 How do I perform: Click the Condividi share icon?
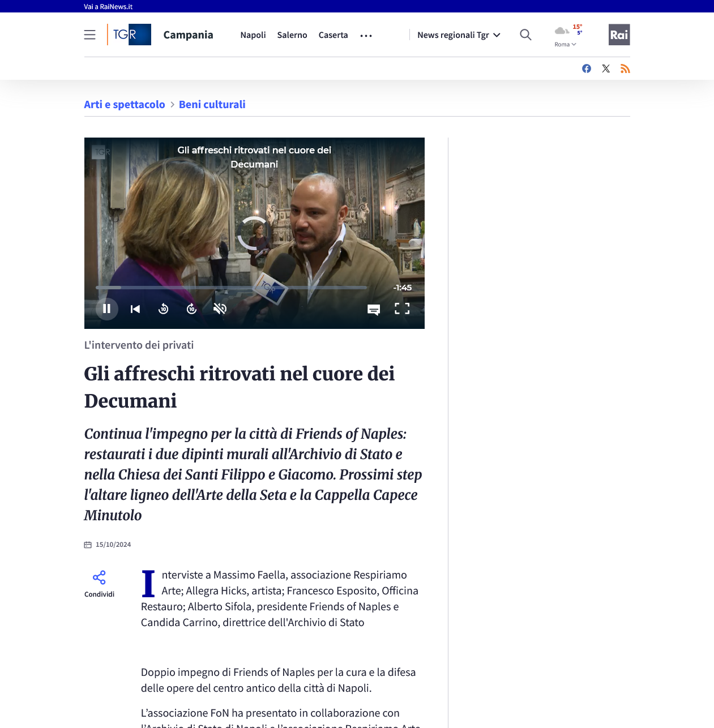click(x=99, y=578)
